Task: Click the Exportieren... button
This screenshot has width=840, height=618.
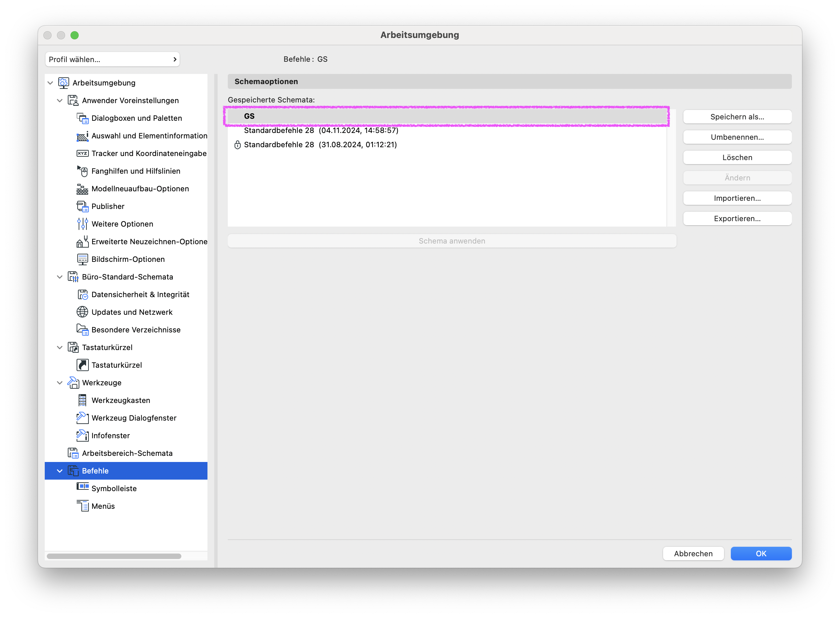Action: 737,218
